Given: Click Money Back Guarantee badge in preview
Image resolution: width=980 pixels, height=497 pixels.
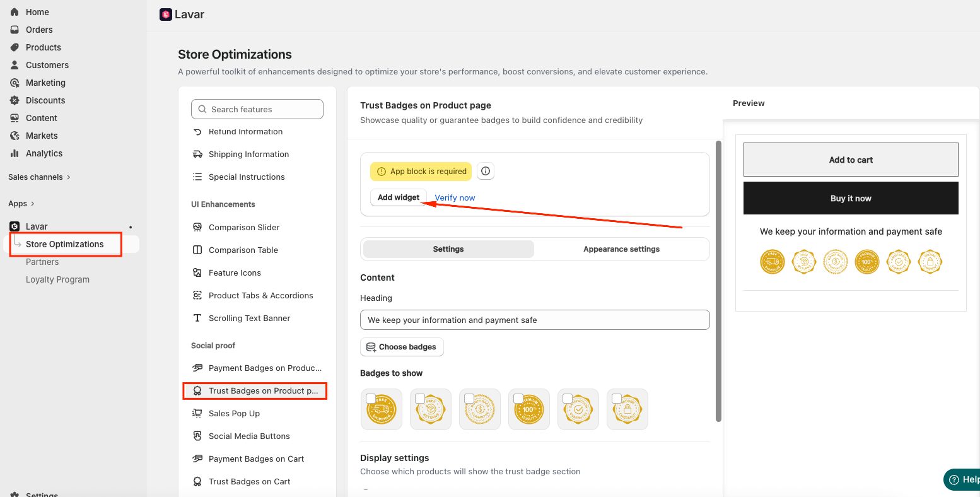Looking at the screenshot, I should [x=836, y=261].
